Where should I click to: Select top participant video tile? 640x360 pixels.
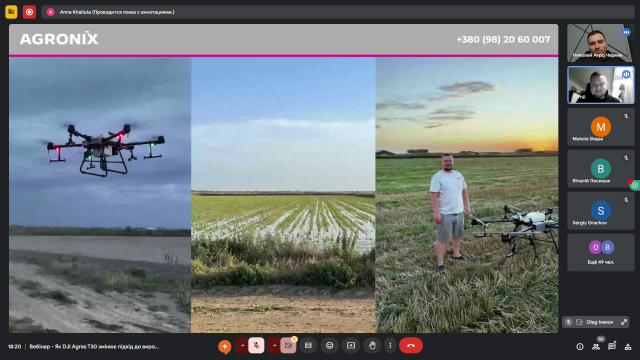(601, 43)
